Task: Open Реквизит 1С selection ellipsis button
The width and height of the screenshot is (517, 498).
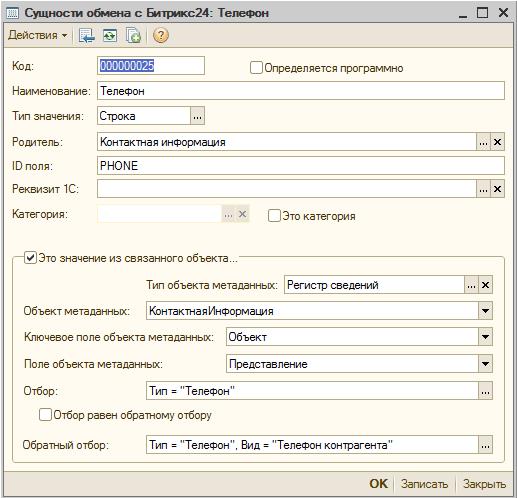Action: click(483, 189)
